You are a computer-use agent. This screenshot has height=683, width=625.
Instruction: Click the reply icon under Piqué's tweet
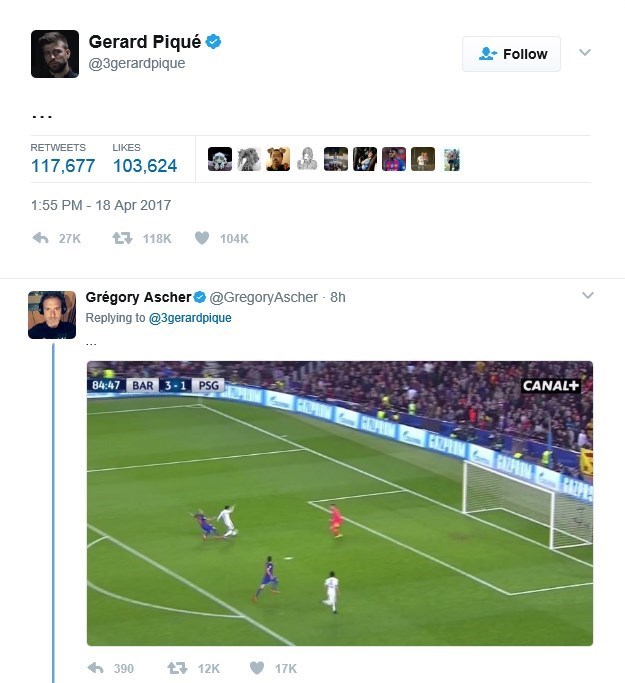point(41,238)
